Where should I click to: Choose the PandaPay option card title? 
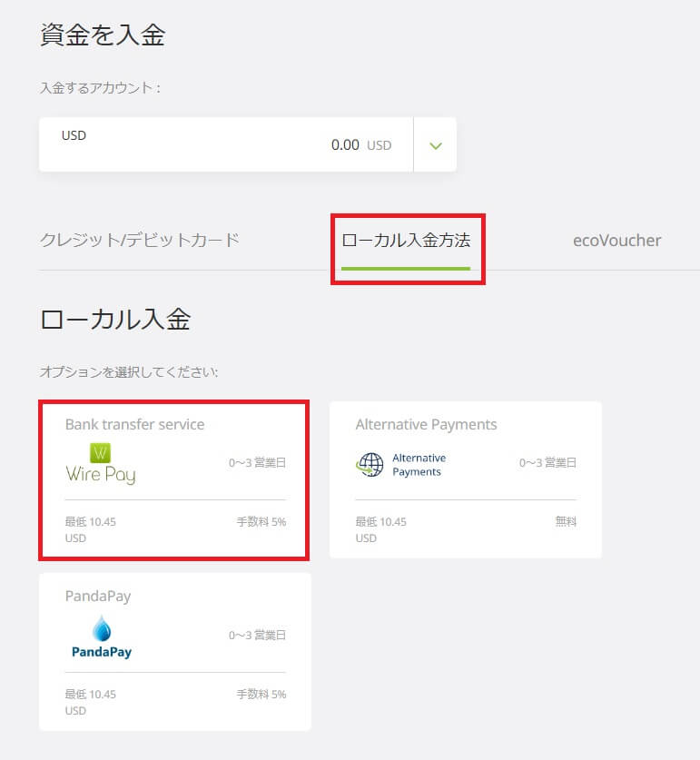(x=98, y=597)
